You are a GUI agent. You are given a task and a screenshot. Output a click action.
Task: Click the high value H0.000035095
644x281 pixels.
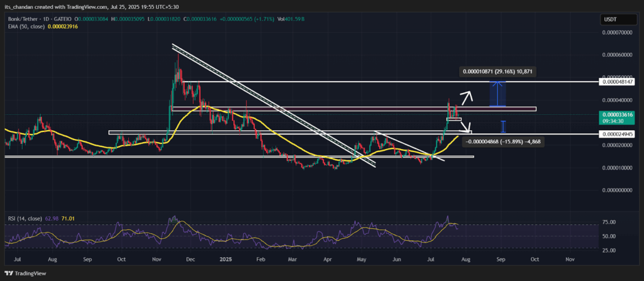tap(128, 19)
